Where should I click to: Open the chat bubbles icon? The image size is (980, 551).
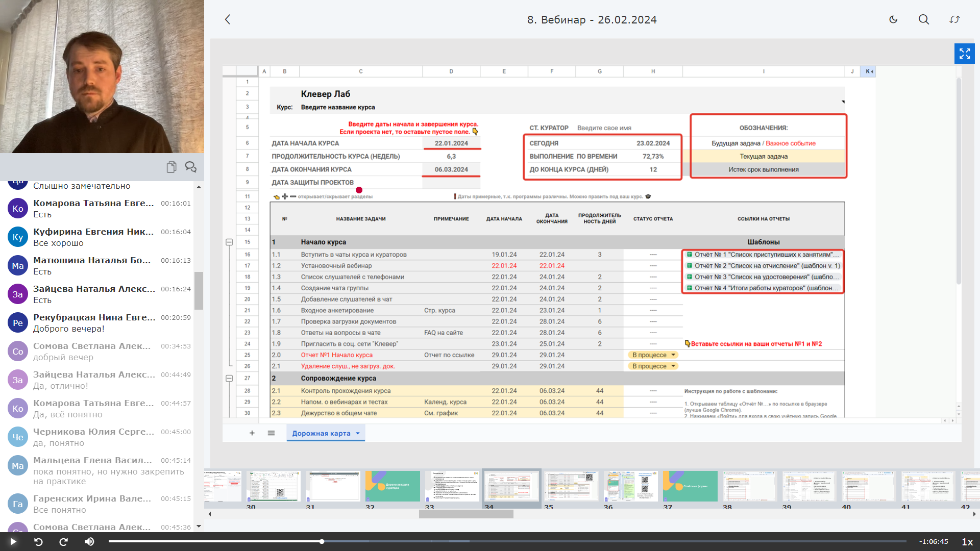click(191, 167)
